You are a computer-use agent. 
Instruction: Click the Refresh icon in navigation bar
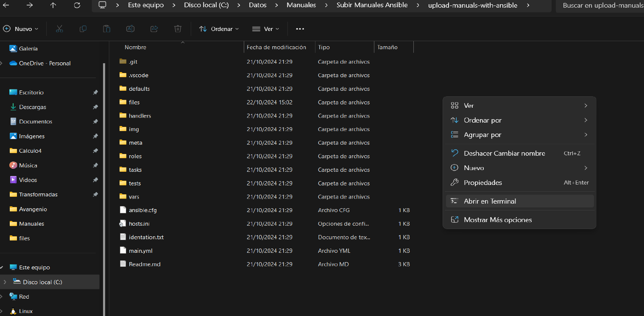coord(77,5)
